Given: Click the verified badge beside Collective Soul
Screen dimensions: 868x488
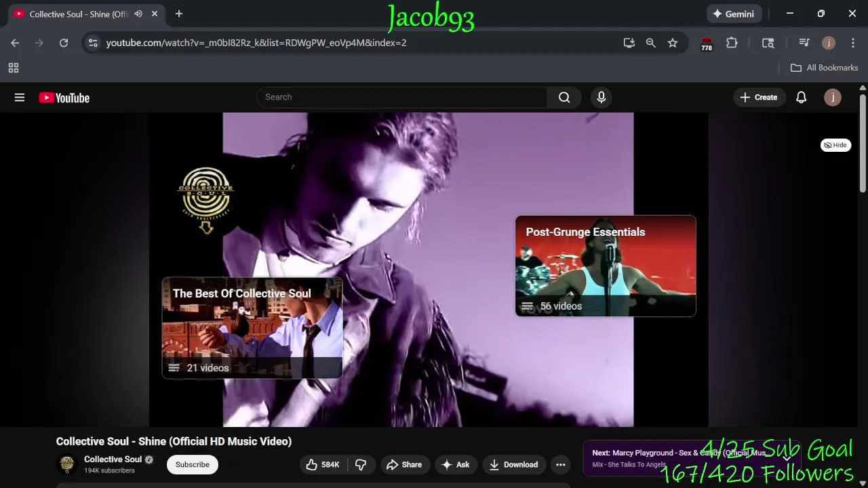Looking at the screenshot, I should [149, 460].
